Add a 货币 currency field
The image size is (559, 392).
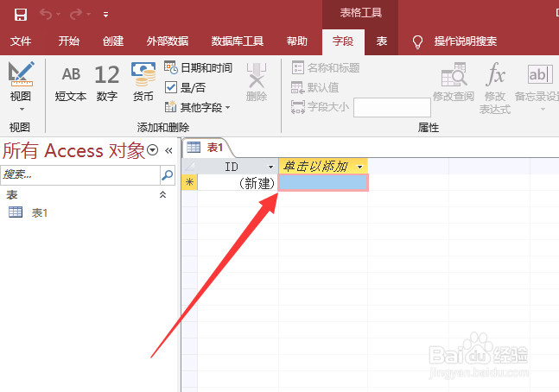[x=143, y=82]
